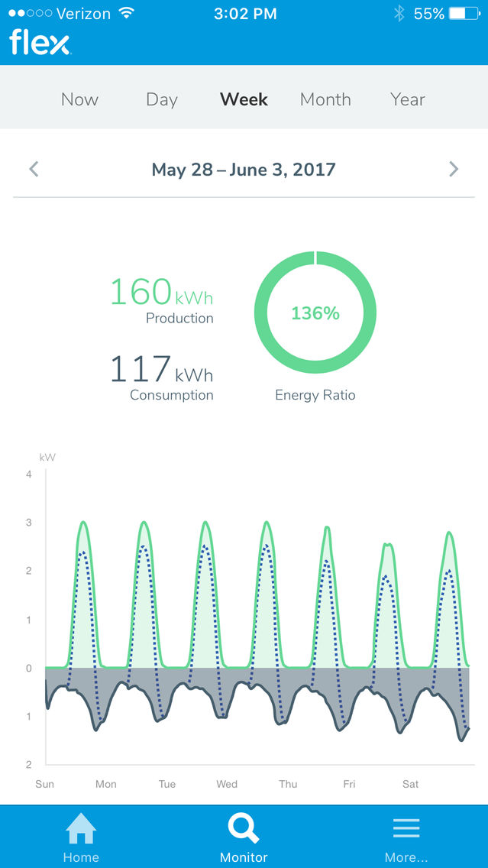The height and width of the screenshot is (868, 488).
Task: Tap the Home house icon
Action: tap(81, 828)
